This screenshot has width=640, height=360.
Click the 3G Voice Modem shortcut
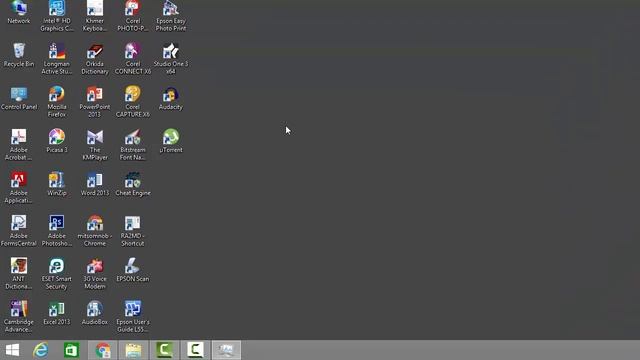pyautogui.click(x=95, y=274)
